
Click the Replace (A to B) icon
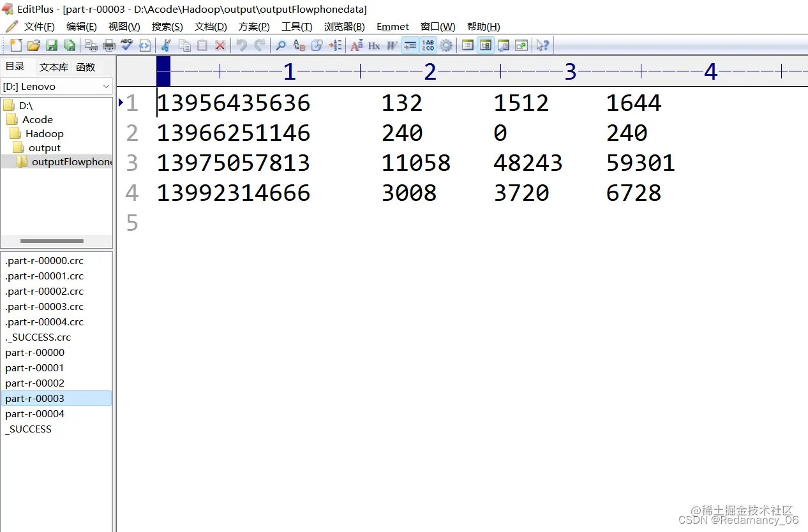click(299, 45)
